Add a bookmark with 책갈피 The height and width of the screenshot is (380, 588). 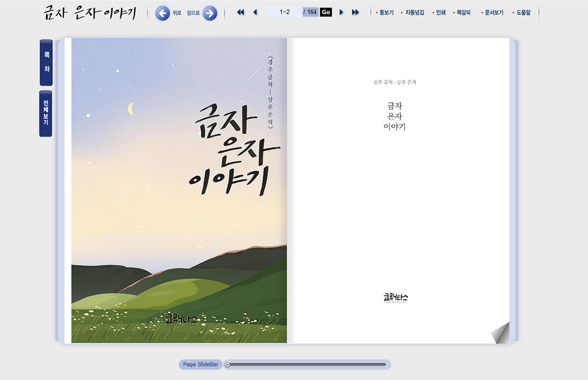coord(463,13)
